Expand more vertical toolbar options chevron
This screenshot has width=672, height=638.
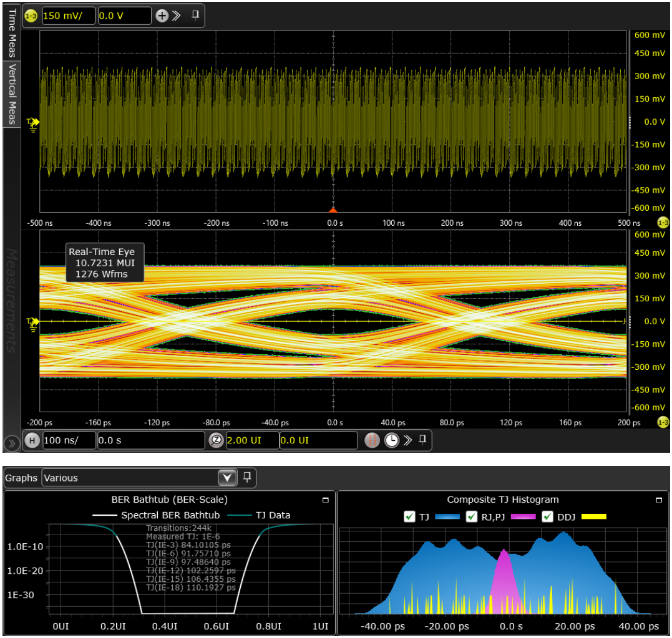click(x=177, y=16)
